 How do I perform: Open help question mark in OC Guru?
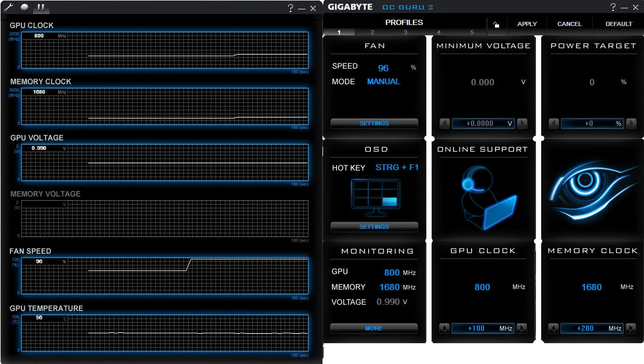coord(613,7)
